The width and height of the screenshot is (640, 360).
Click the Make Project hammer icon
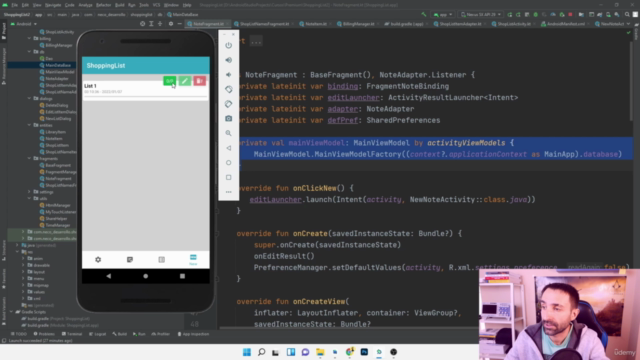point(424,15)
